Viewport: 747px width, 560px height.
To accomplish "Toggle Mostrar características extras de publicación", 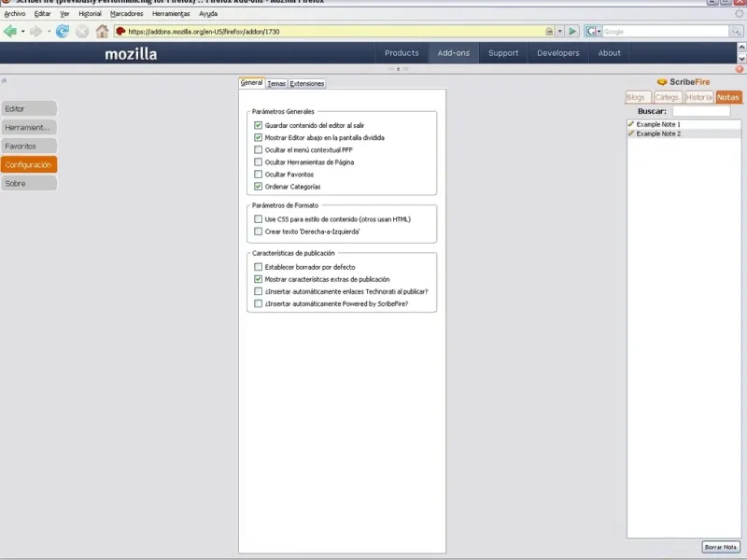I will pyautogui.click(x=259, y=279).
